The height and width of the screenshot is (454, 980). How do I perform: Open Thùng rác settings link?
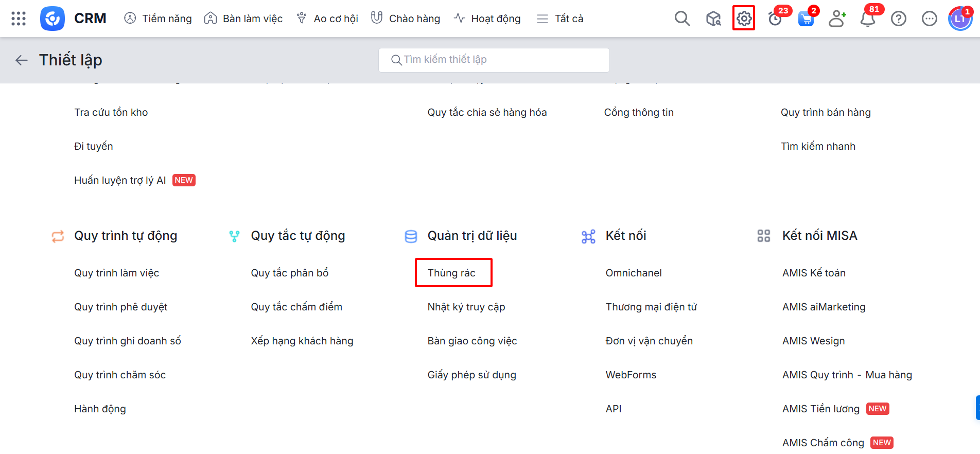click(451, 273)
